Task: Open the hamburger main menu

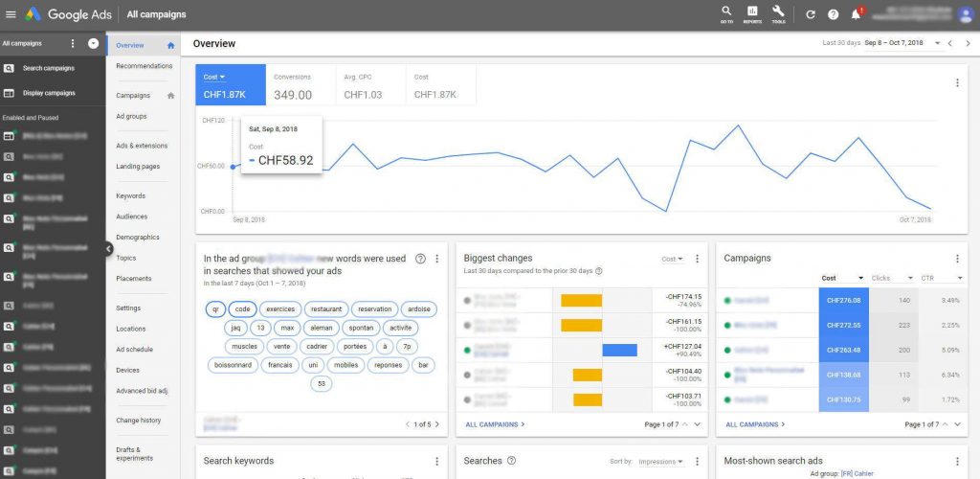Action: [11, 13]
